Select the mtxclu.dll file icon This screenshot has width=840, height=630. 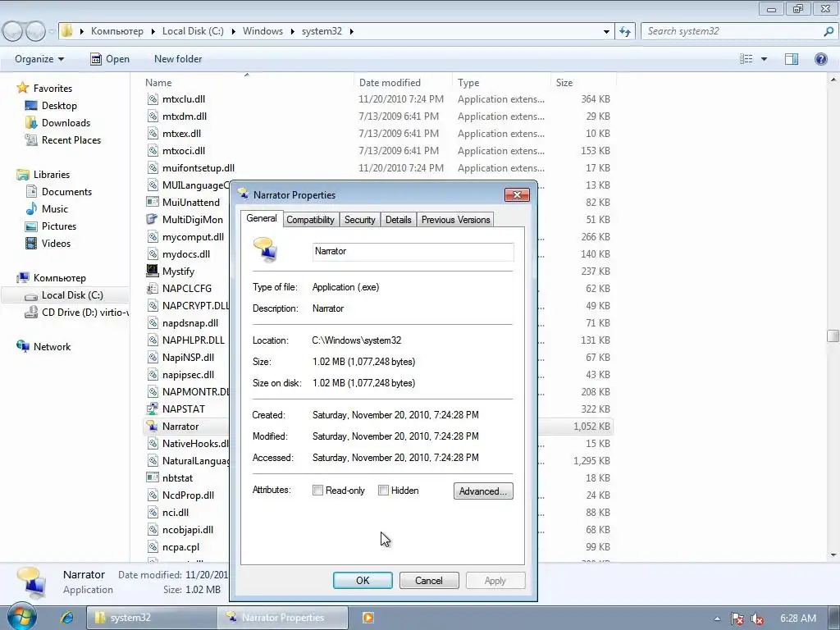point(153,99)
